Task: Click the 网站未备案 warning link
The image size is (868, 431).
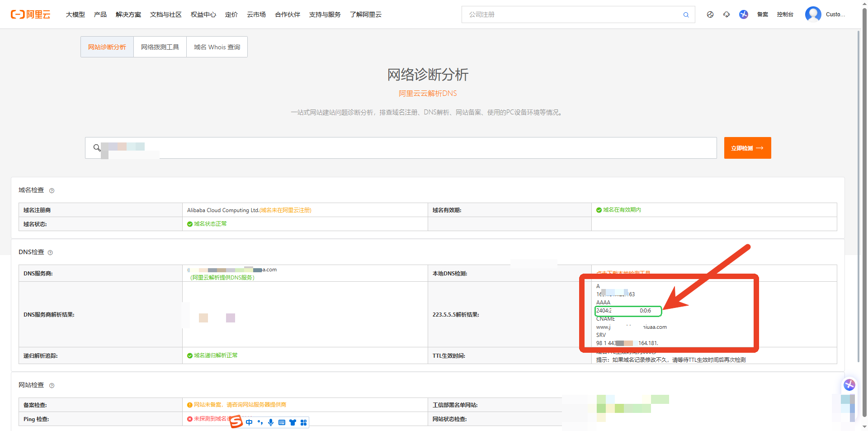Action: [x=240, y=405]
